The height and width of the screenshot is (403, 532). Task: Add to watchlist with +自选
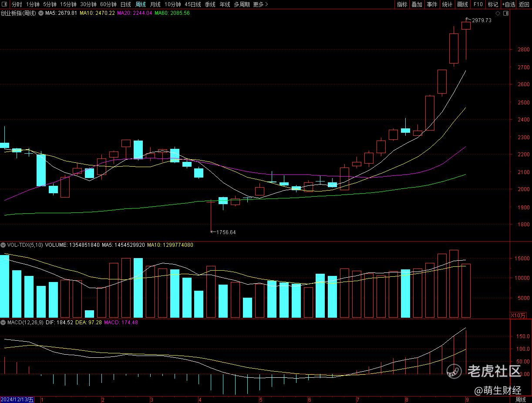click(508, 4)
